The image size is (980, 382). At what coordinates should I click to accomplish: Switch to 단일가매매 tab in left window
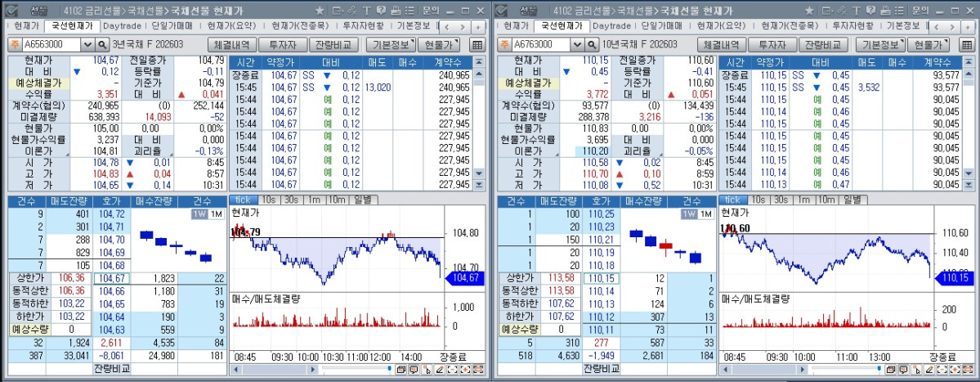click(172, 26)
